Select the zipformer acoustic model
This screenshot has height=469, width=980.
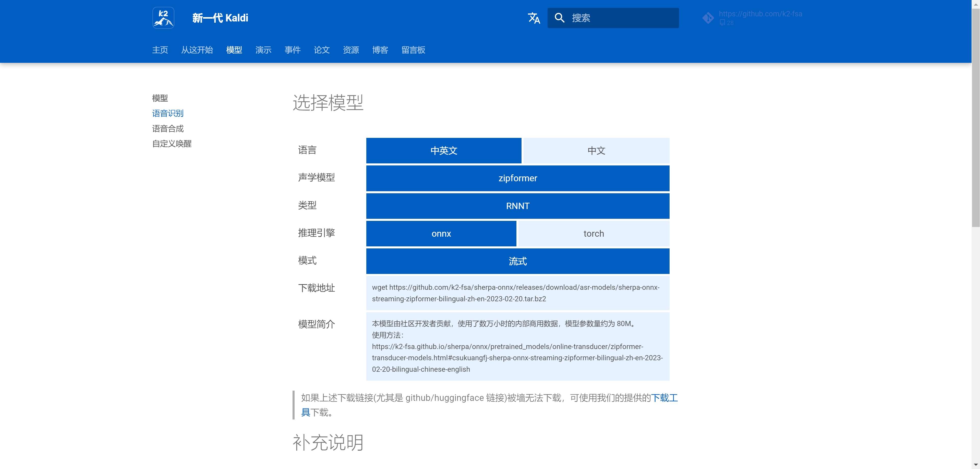517,178
